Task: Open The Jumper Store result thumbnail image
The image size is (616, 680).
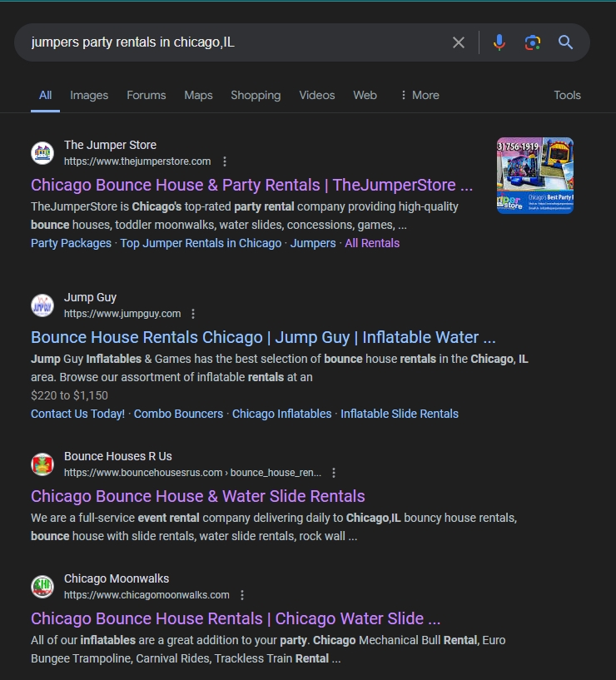Action: click(x=535, y=176)
